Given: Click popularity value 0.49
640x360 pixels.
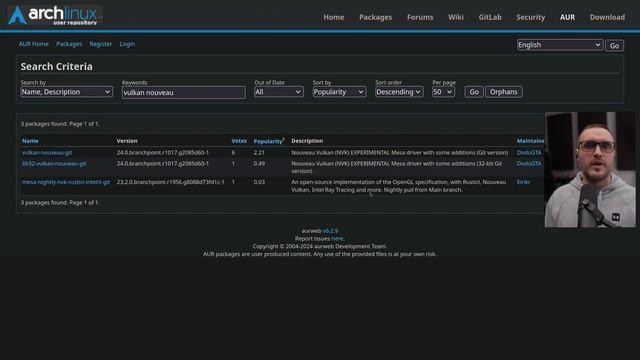Looking at the screenshot, I should 259,163.
